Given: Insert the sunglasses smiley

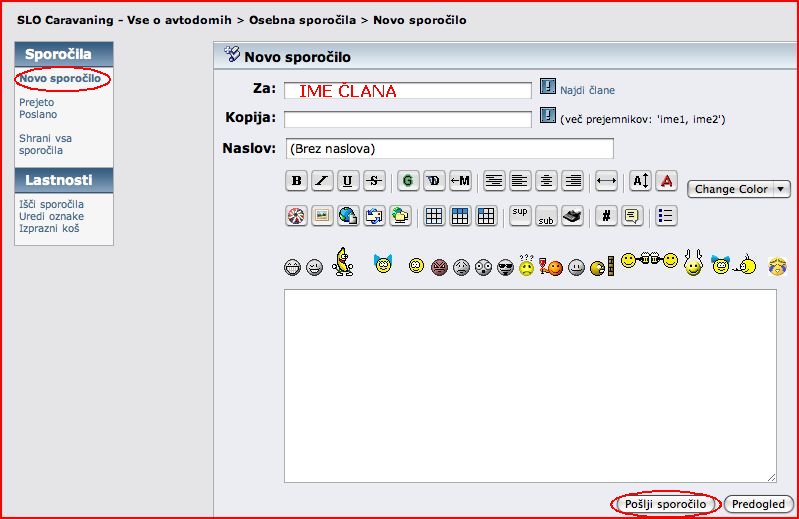Looking at the screenshot, I should [x=505, y=267].
